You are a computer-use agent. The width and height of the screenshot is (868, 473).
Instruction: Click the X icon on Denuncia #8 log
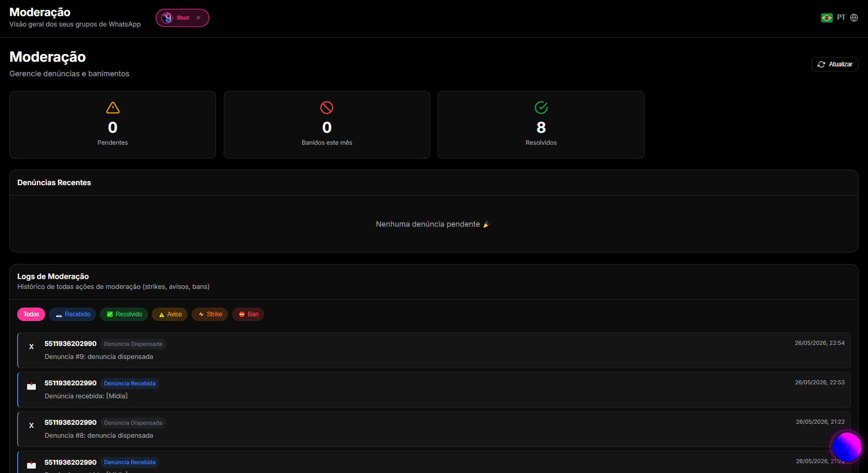tap(32, 425)
